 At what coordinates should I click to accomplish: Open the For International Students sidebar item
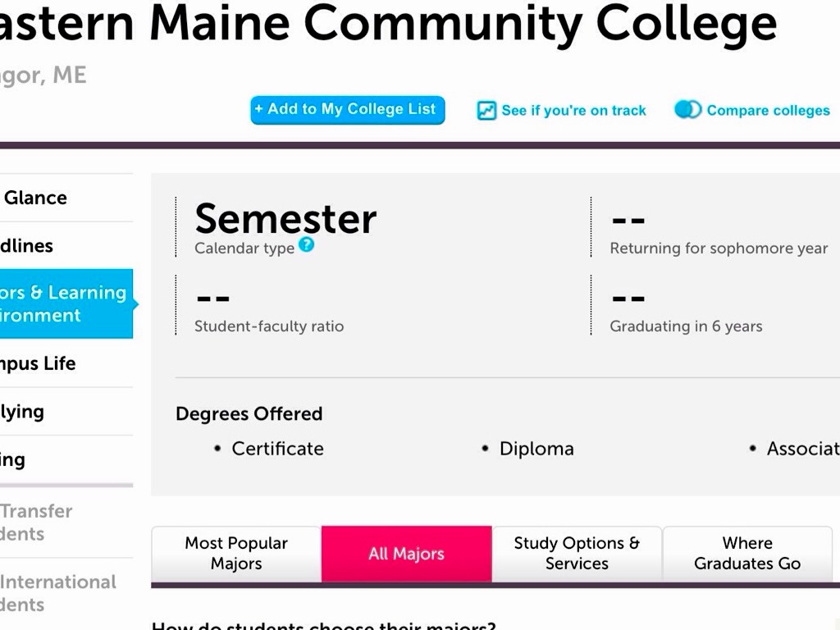[x=57, y=593]
